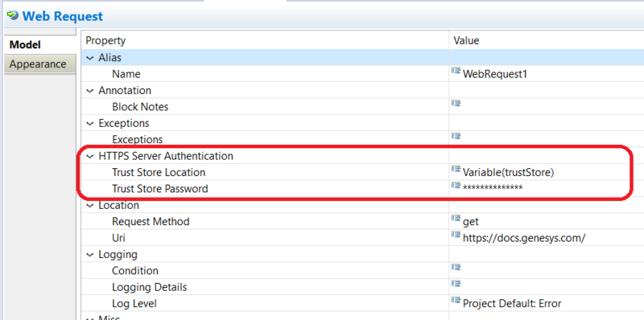Image resolution: width=644 pixels, height=320 pixels.
Task: Click the Request Method value icon
Action: click(x=456, y=218)
